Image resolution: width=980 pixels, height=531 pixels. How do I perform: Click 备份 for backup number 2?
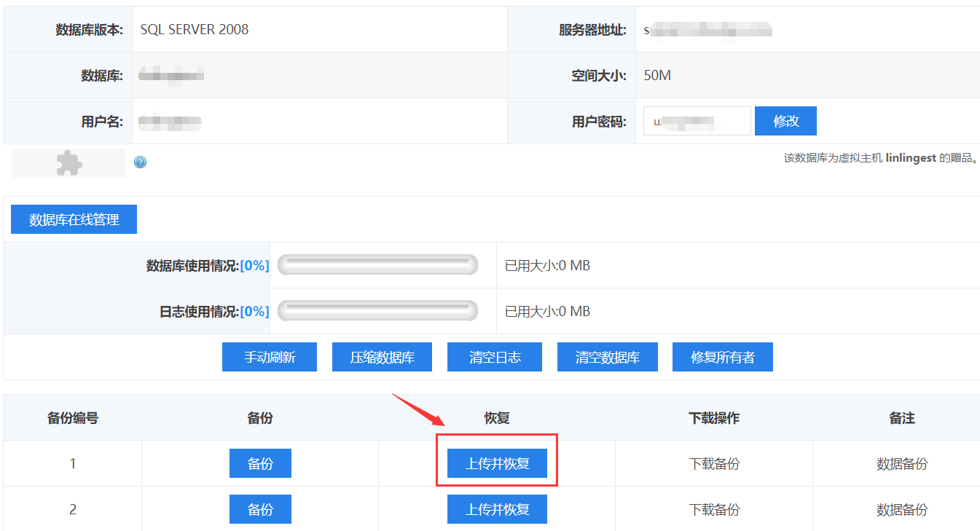pyautogui.click(x=260, y=509)
